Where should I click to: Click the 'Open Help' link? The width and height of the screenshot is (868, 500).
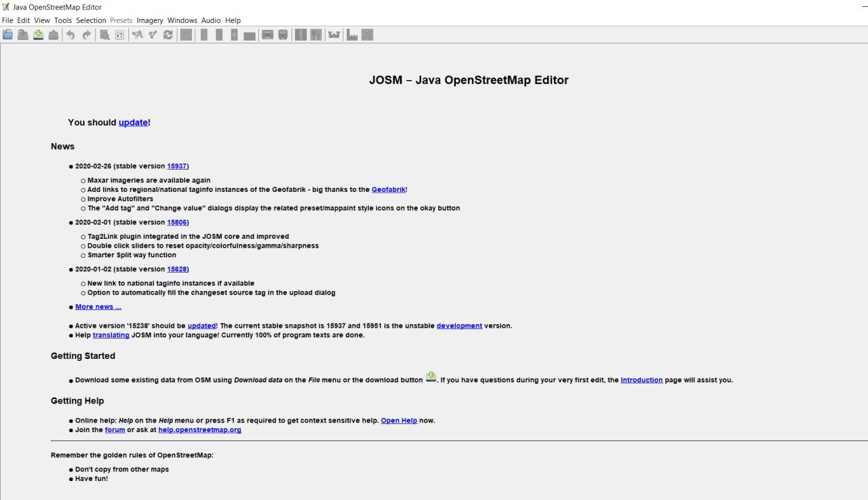(399, 421)
